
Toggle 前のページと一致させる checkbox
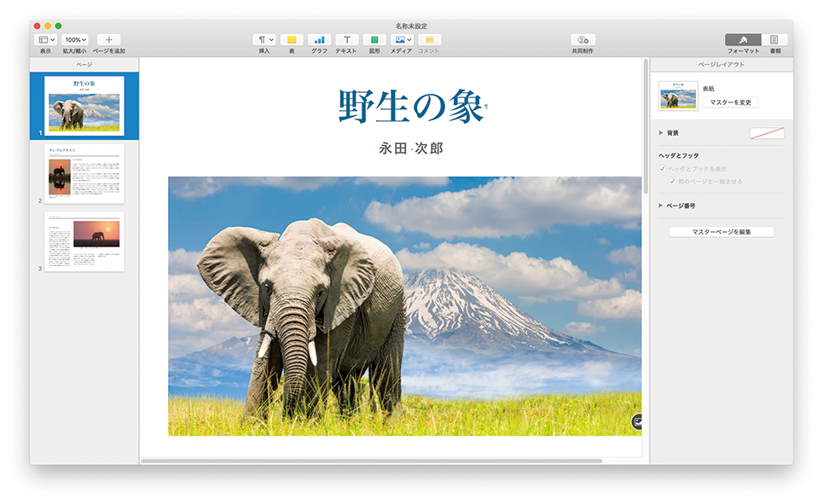[672, 182]
